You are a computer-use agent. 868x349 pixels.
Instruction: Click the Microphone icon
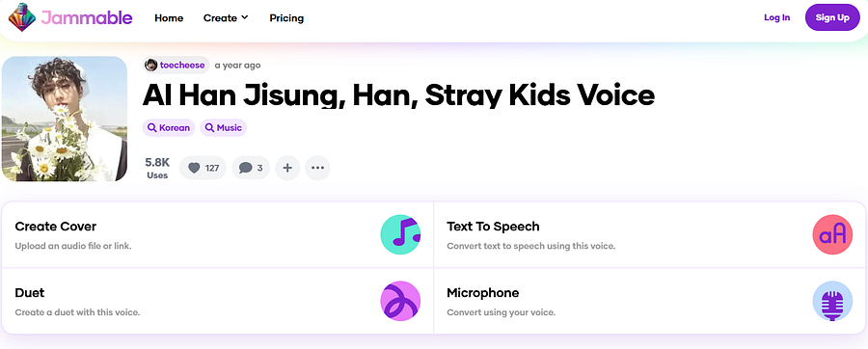pyautogui.click(x=832, y=301)
